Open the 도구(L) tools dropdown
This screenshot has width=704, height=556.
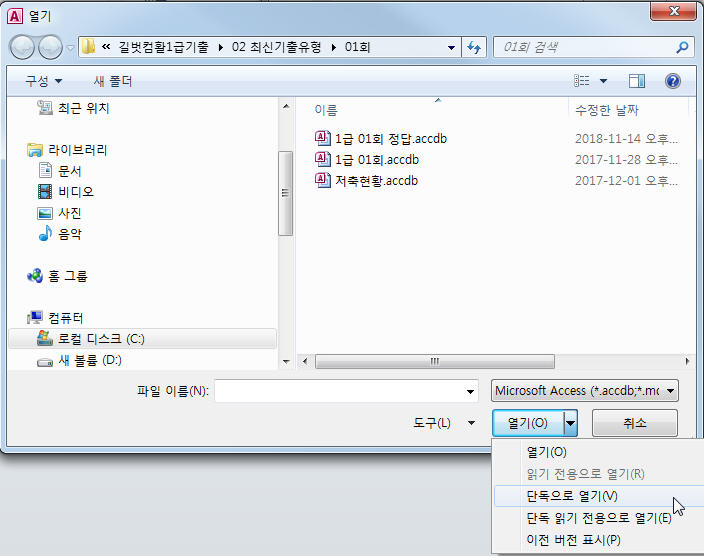coord(444,423)
